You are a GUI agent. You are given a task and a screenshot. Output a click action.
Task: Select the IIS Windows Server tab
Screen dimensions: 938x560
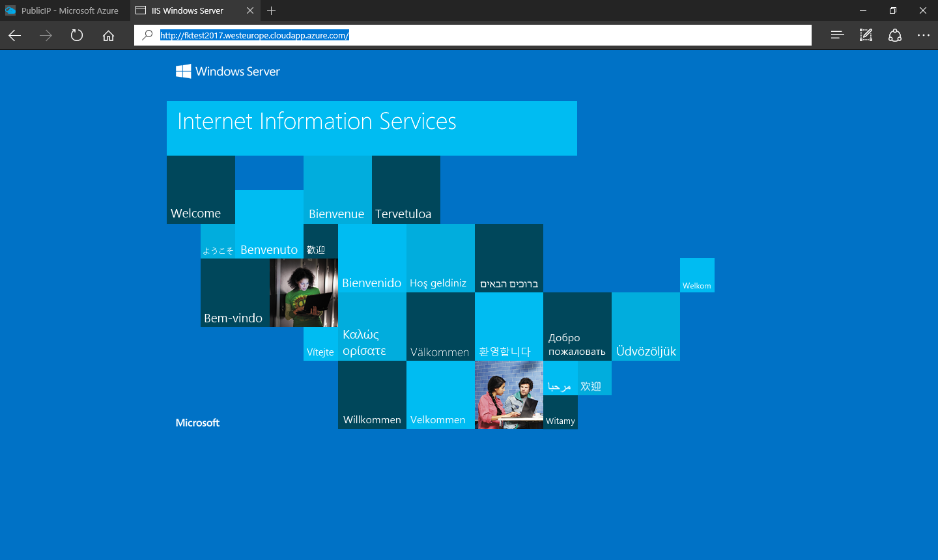point(188,10)
